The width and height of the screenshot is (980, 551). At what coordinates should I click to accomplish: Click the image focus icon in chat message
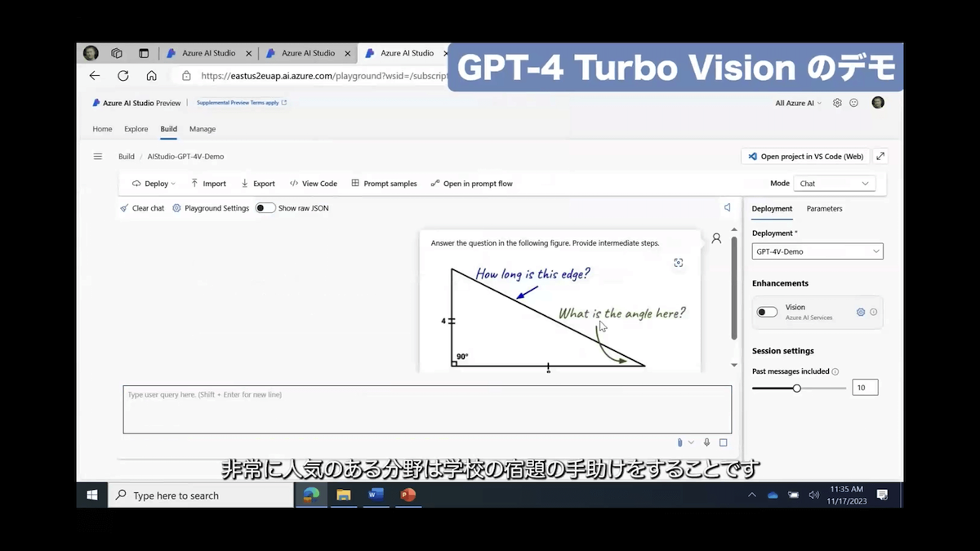pos(678,263)
